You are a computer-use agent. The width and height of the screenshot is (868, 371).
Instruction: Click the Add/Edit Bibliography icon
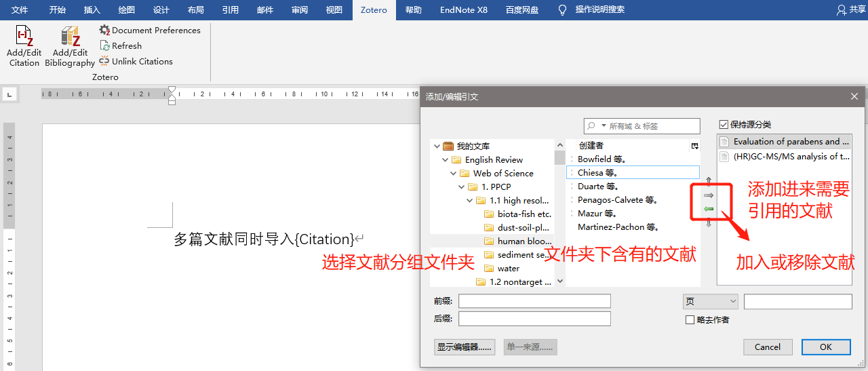(71, 36)
